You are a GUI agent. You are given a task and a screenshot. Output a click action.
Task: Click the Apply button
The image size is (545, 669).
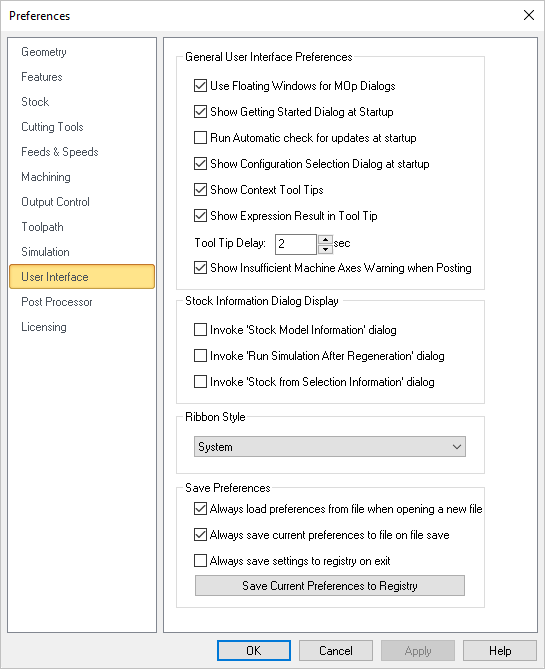click(x=418, y=651)
